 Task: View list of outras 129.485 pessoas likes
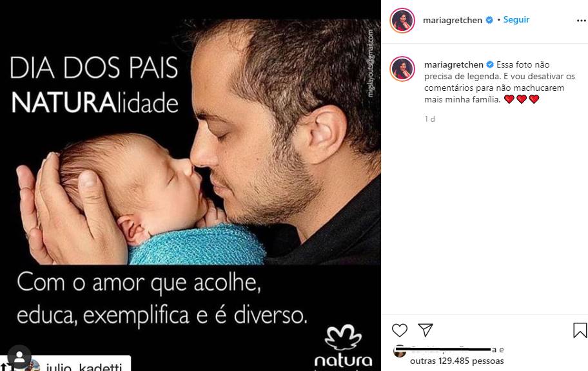pos(456,361)
